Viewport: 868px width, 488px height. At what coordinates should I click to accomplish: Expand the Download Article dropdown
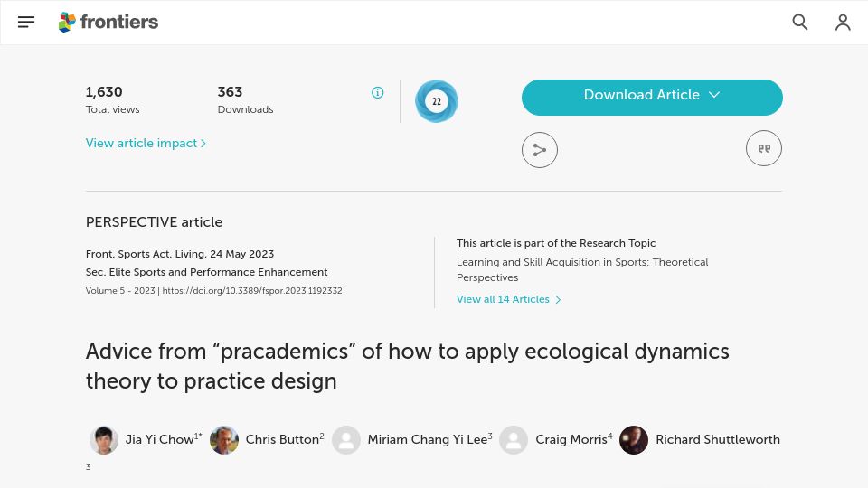point(652,98)
